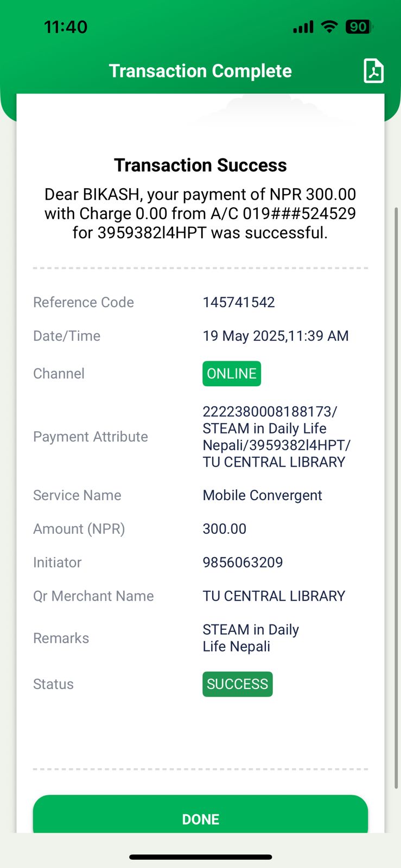Tap the Date/Time value 19 May 2025

[x=276, y=336]
